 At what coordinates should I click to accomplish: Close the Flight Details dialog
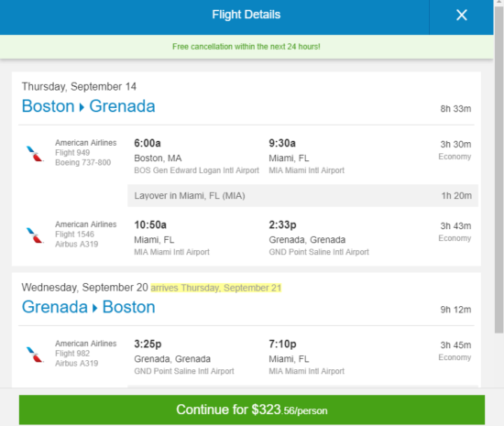tap(461, 15)
